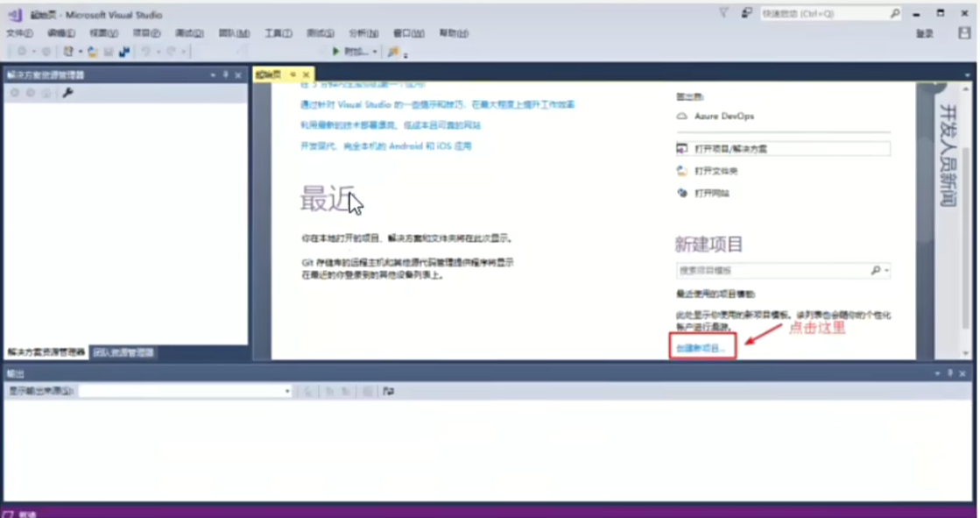This screenshot has height=518, width=980.
Task: Click the 登录 sign-in link
Action: pos(924,34)
